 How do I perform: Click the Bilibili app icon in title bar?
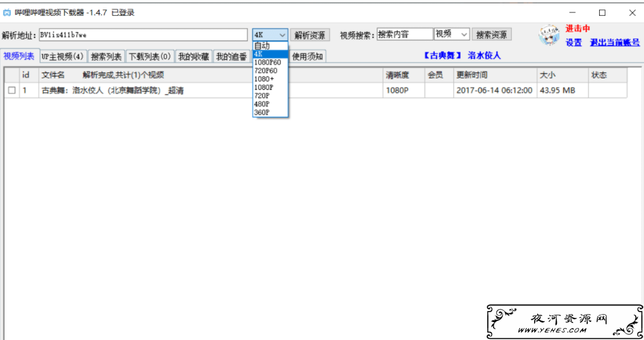click(7, 13)
